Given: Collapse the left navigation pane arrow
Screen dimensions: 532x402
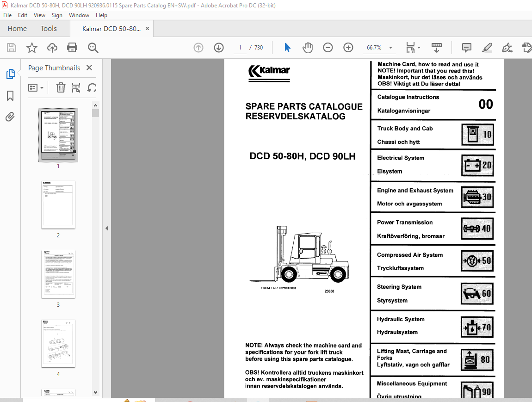Looking at the screenshot, I should 107,229.
